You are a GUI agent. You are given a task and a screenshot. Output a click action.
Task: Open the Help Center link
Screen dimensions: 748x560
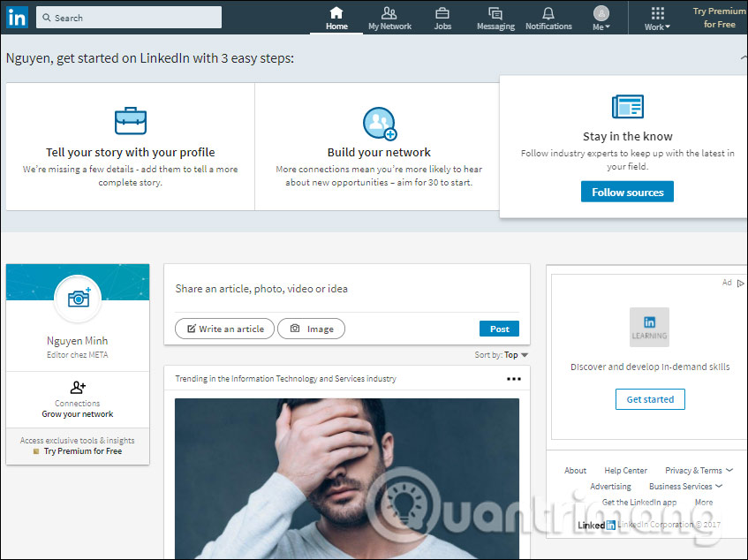[x=625, y=470]
